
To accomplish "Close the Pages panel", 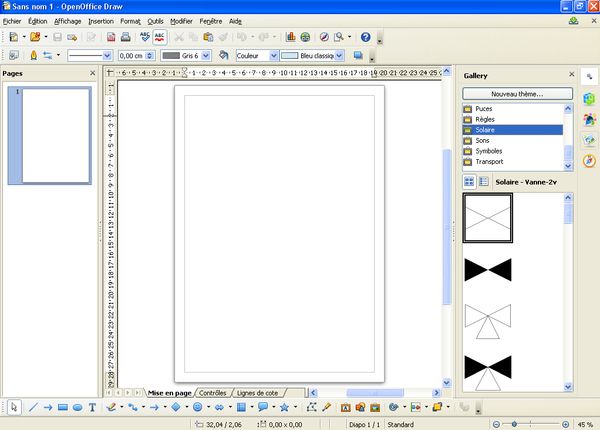I will [x=93, y=73].
